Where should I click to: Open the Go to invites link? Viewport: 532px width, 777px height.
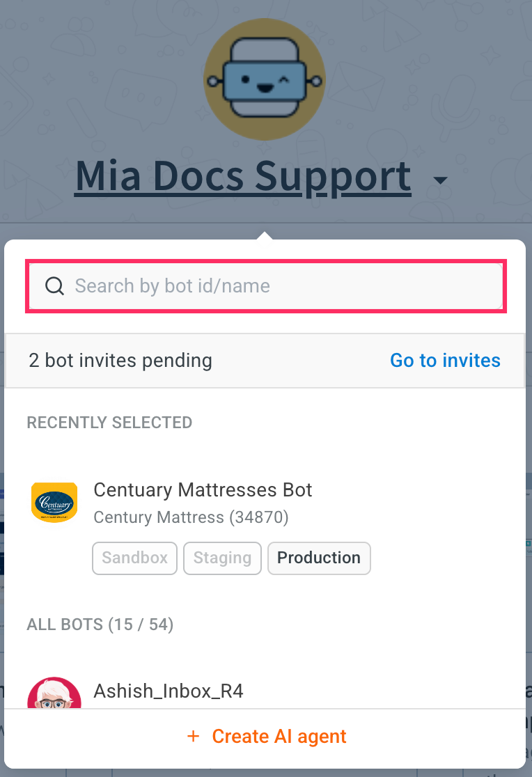(445, 360)
